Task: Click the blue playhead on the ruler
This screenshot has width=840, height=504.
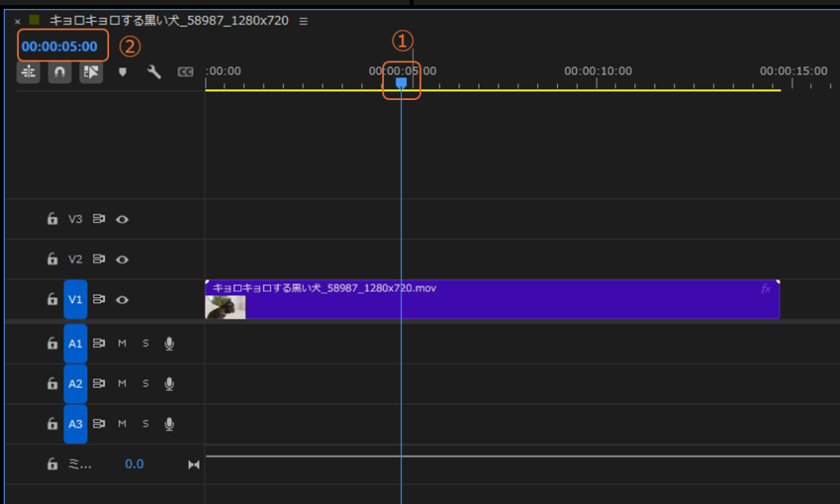Action: (x=401, y=83)
